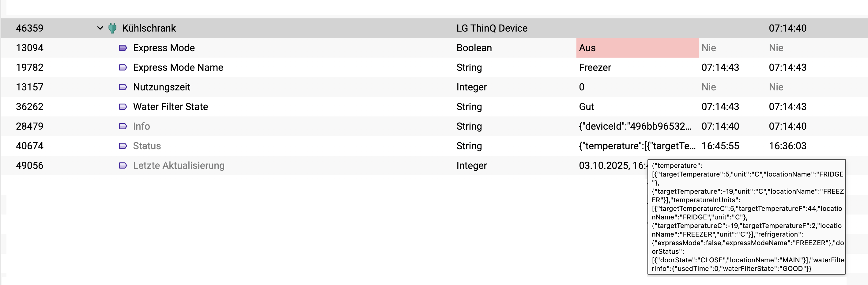868x285 pixels.
Task: Click the Info variable tag icon
Action: (123, 126)
